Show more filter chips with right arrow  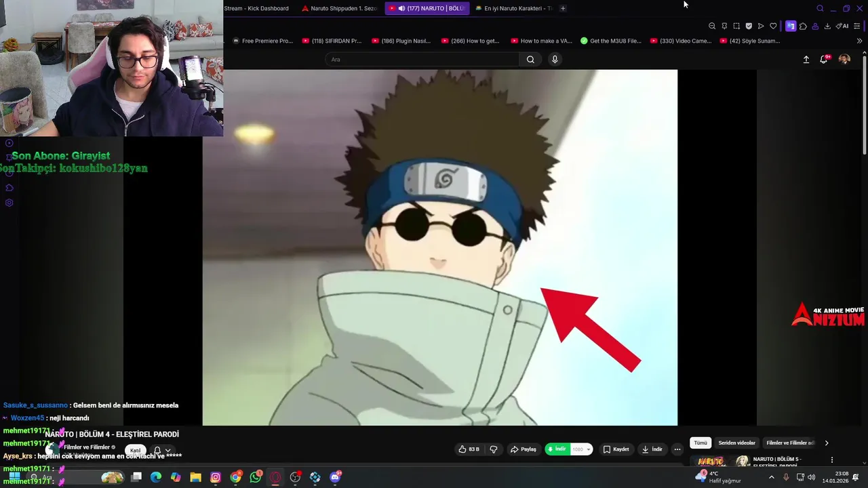(x=826, y=443)
